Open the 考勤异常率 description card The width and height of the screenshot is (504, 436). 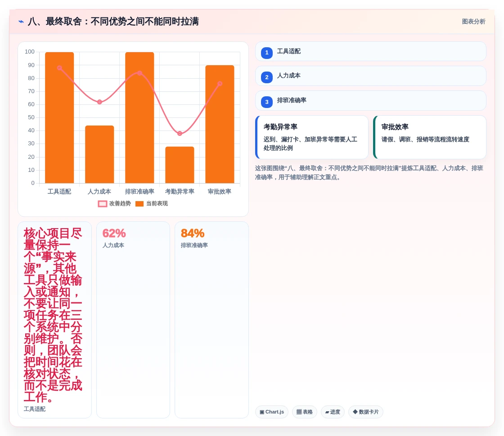(312, 137)
